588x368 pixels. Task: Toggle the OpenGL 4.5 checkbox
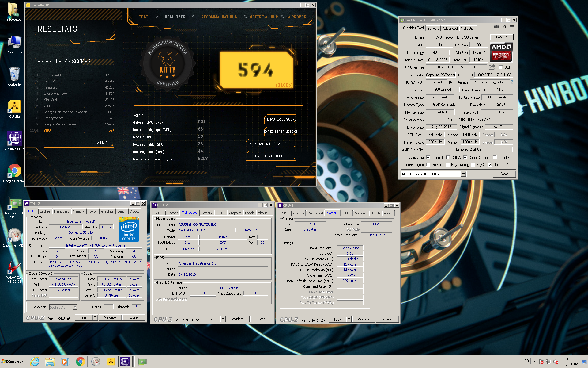click(x=490, y=165)
